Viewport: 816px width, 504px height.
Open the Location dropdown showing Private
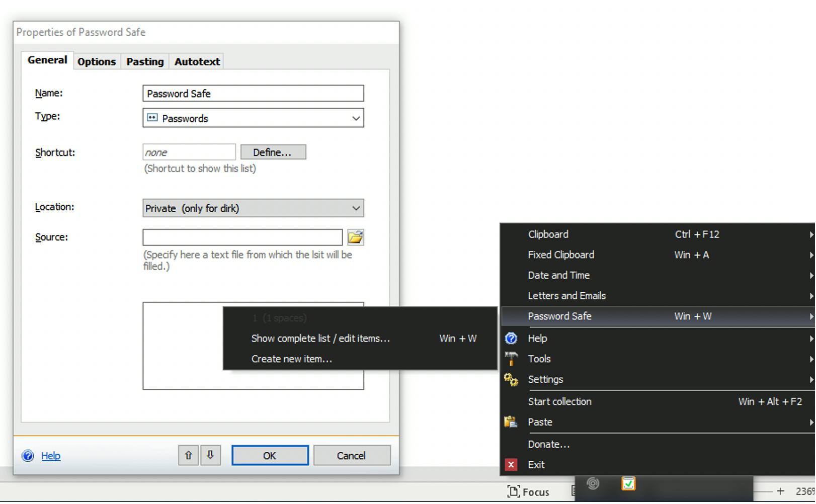tap(253, 208)
